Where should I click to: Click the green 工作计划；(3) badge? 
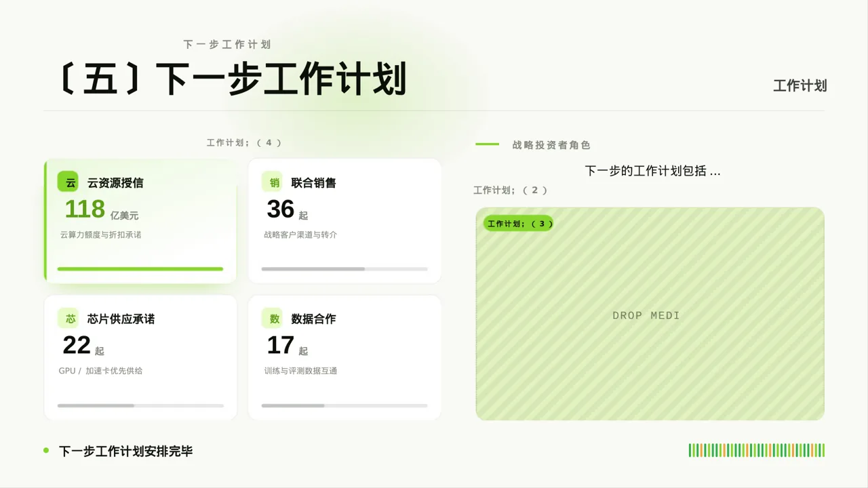pos(519,224)
